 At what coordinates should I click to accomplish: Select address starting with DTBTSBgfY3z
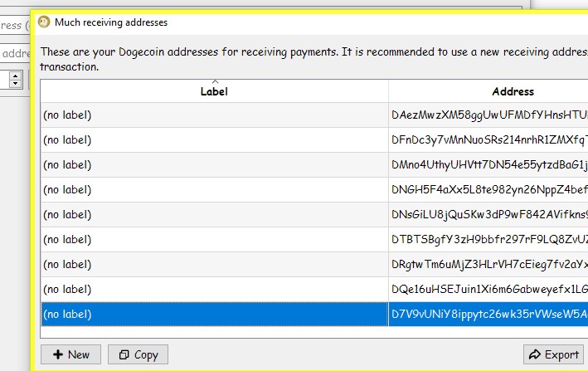488,239
